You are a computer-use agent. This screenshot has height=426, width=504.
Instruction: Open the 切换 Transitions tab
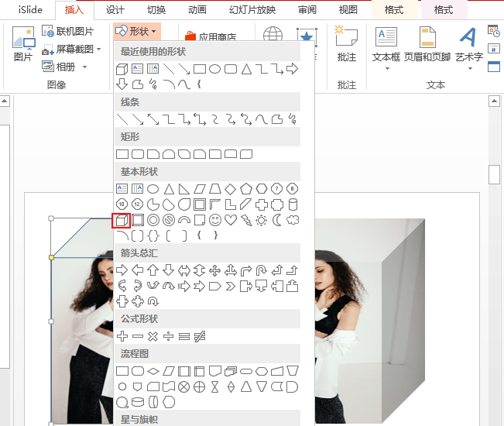point(156,10)
